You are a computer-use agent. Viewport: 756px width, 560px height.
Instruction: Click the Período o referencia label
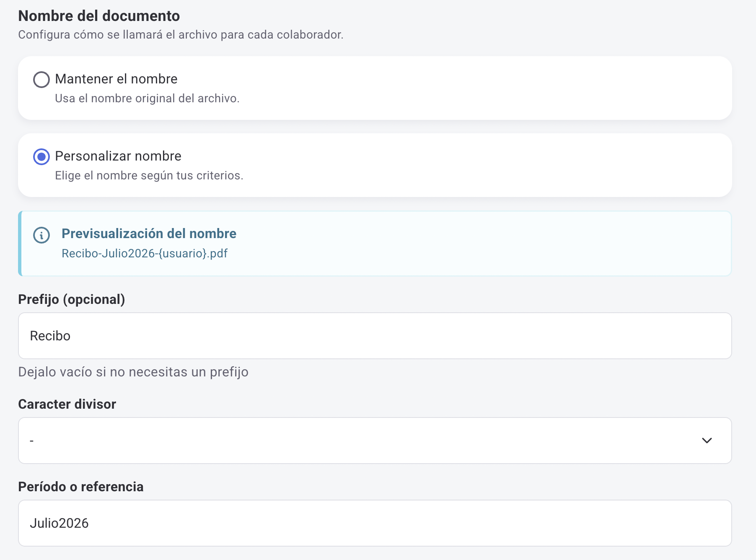pos(81,487)
